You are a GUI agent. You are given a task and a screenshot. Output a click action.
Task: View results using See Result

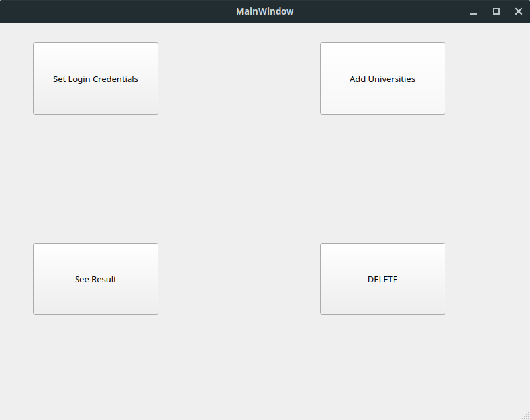coord(95,279)
